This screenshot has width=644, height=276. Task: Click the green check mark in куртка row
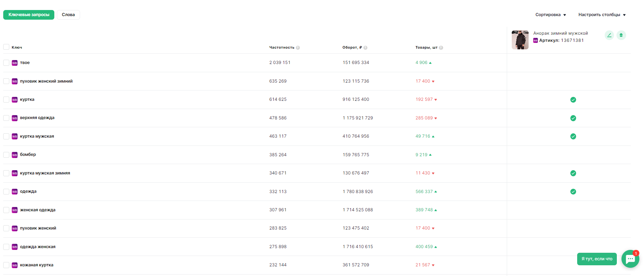573,100
